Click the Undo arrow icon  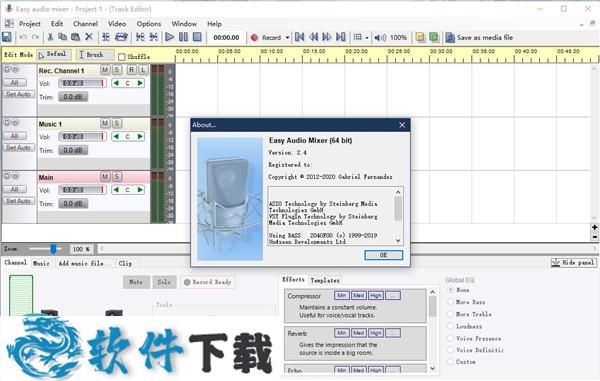[23, 37]
